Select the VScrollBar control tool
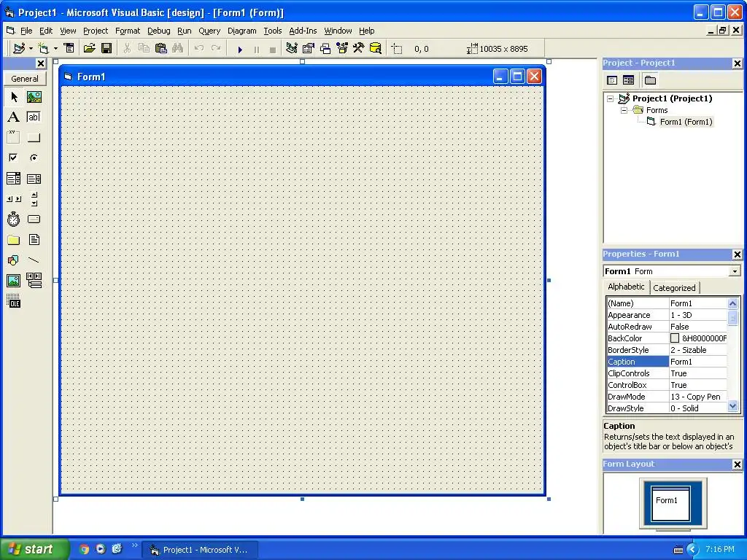The width and height of the screenshot is (747, 560). 34,199
